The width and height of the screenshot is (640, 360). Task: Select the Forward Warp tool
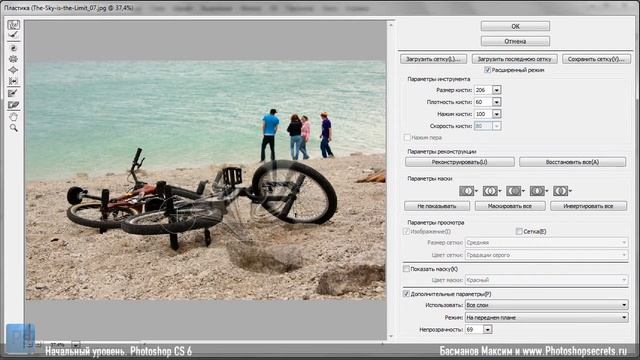pos(13,25)
